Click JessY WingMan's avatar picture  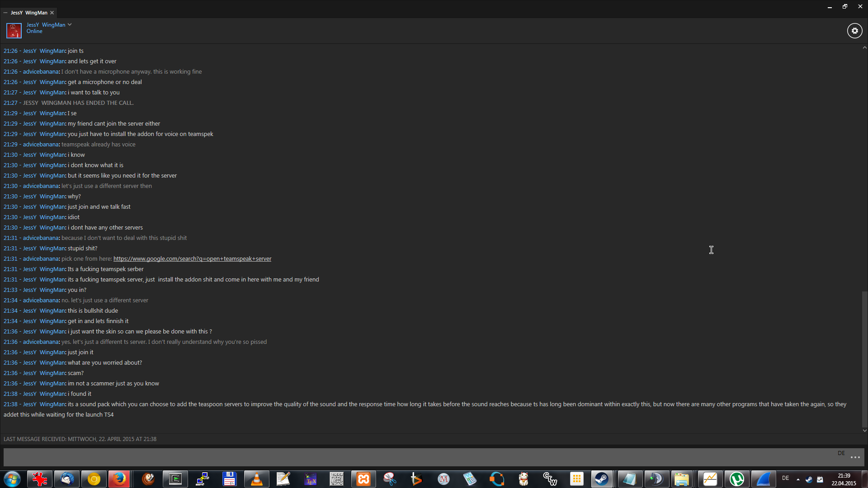pos(14,31)
